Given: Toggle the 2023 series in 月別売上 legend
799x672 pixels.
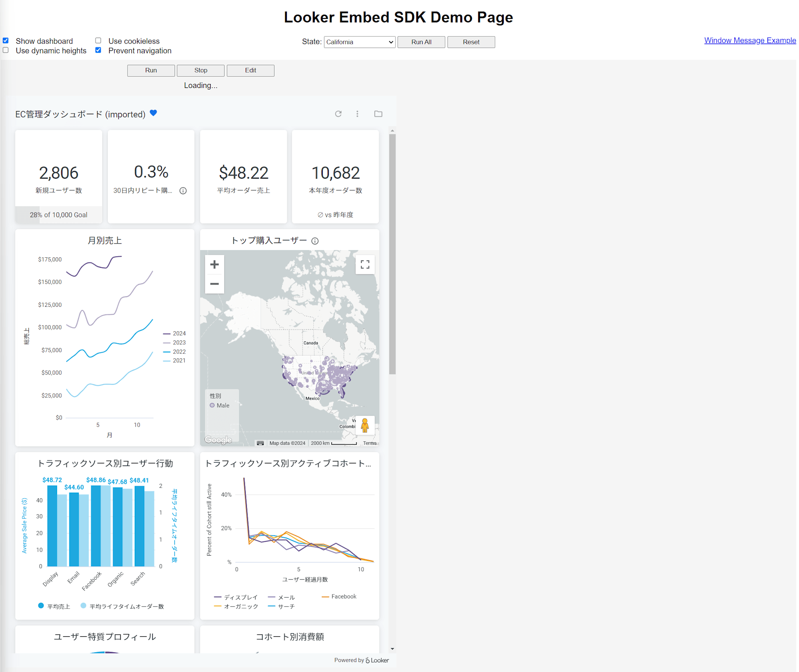Looking at the screenshot, I should 175,343.
